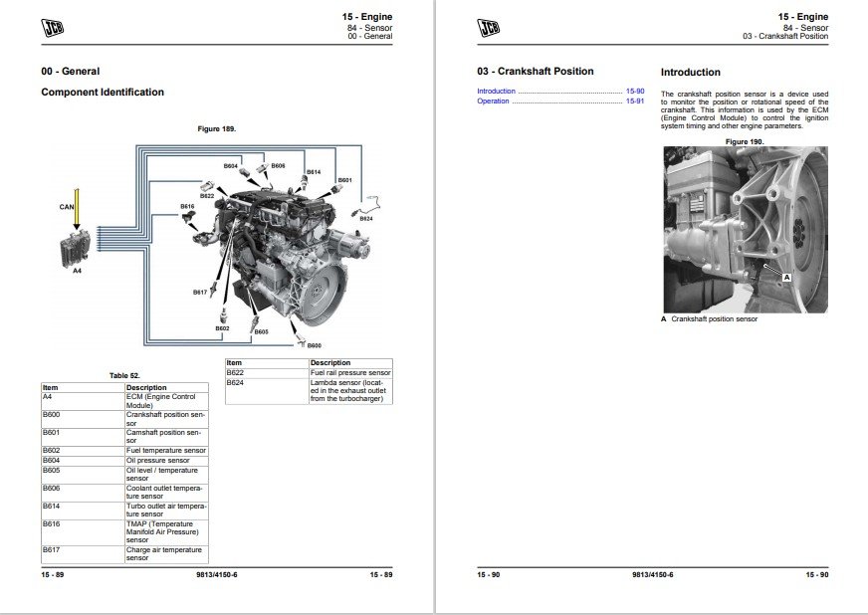Click callout A in Figure 190 photo
Viewport: 868px width, 615px height.
pos(786,279)
